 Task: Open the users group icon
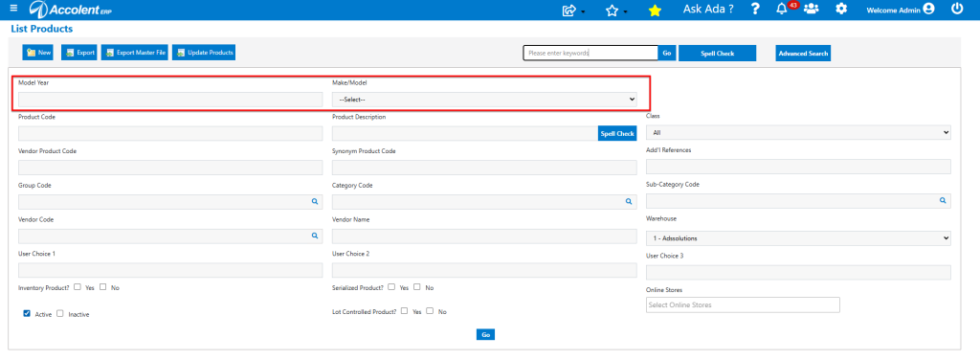[812, 9]
